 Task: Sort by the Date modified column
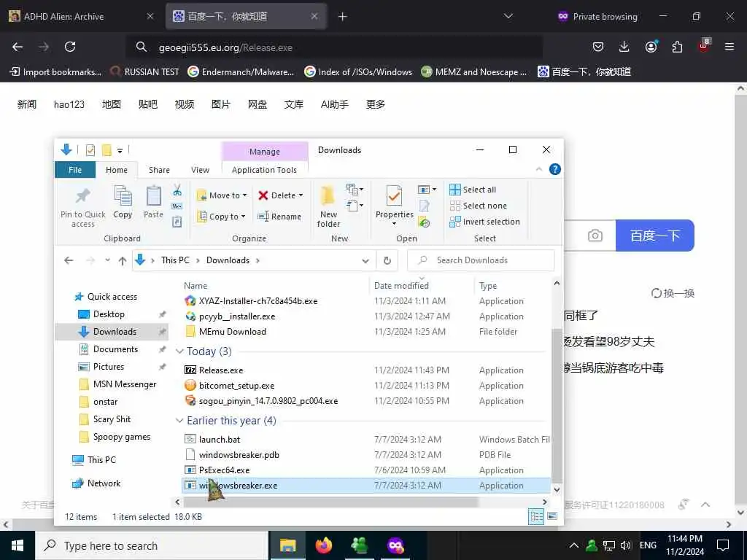pos(402,286)
